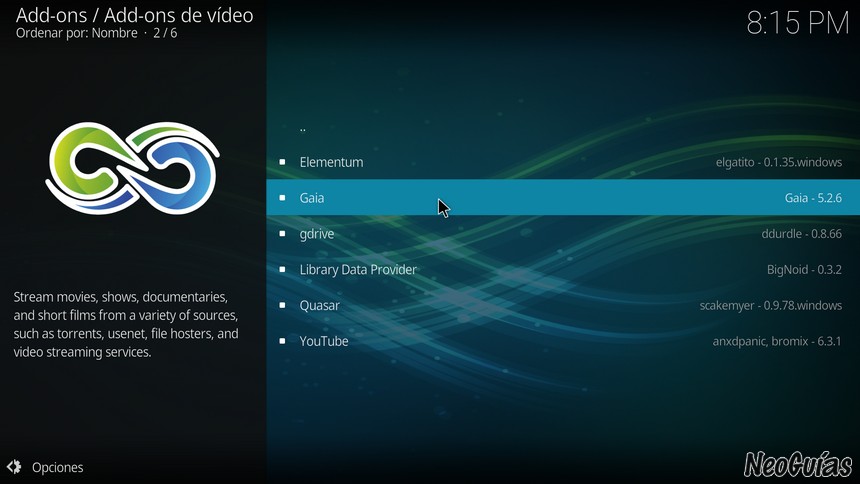The image size is (860, 484).
Task: Click 'elgatito - 0.1.35.windows' version text
Action: 779,162
